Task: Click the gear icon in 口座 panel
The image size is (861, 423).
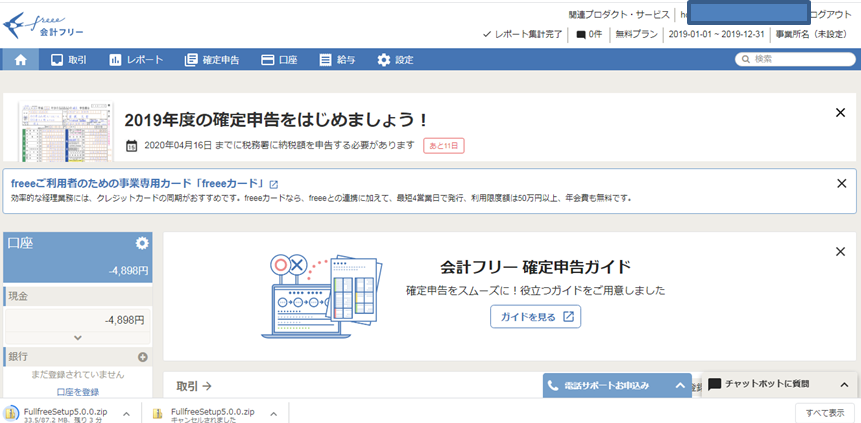Action: 142,244
